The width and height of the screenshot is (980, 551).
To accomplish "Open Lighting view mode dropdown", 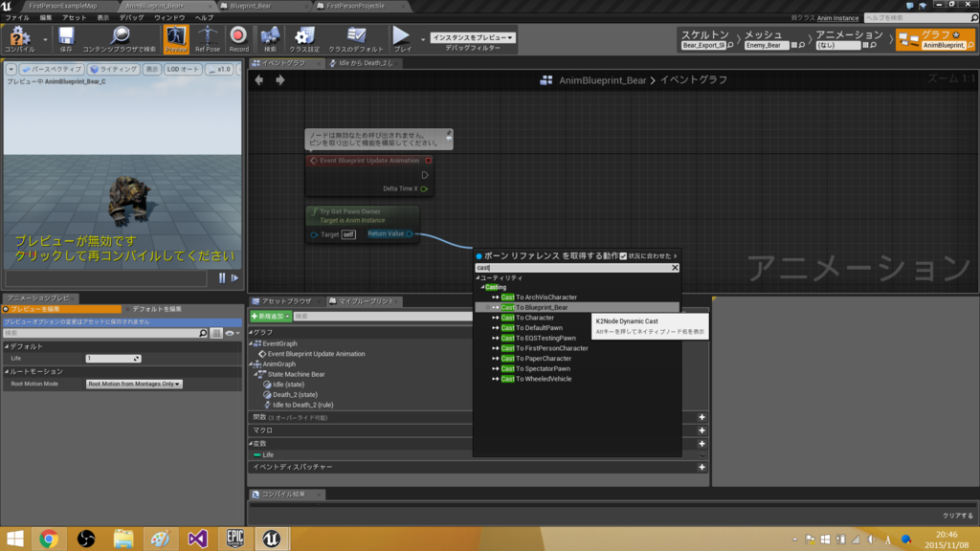I will 113,69.
